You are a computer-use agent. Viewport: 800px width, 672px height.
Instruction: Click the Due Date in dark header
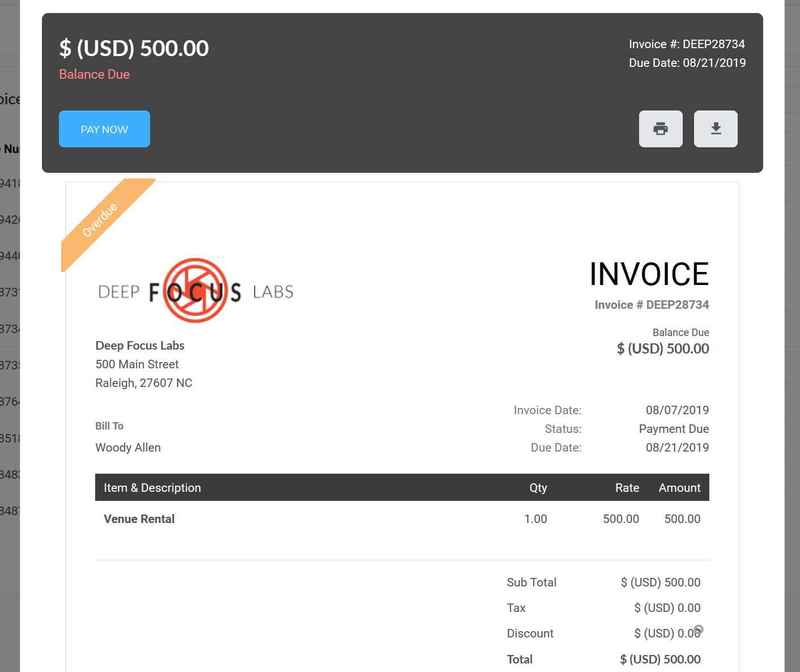(x=687, y=63)
